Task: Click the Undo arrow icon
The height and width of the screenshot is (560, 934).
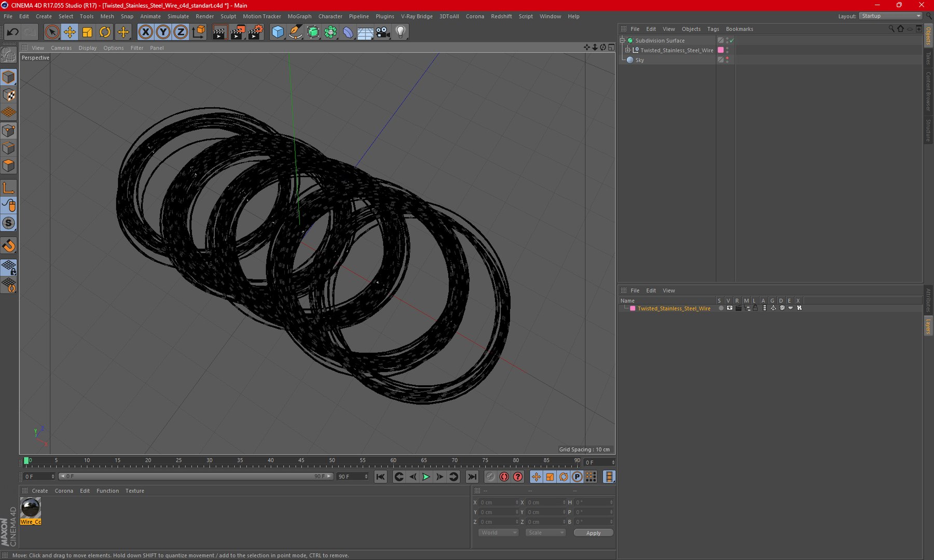Action: click(12, 32)
